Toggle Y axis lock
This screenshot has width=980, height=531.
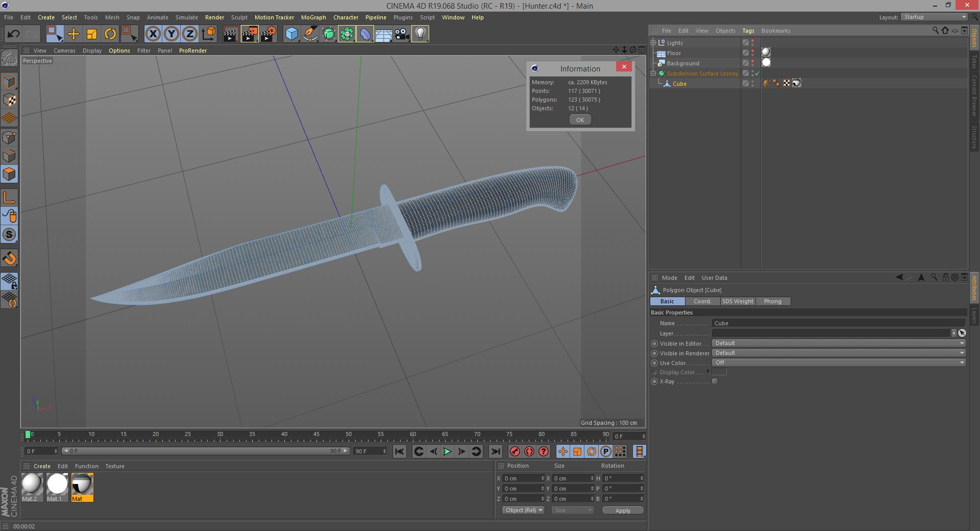(x=171, y=34)
